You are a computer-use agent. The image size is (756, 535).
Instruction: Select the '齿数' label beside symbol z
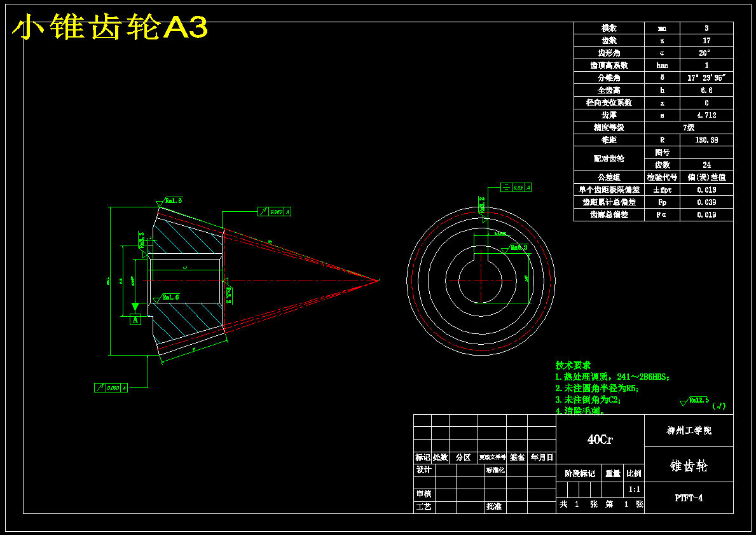click(x=609, y=41)
